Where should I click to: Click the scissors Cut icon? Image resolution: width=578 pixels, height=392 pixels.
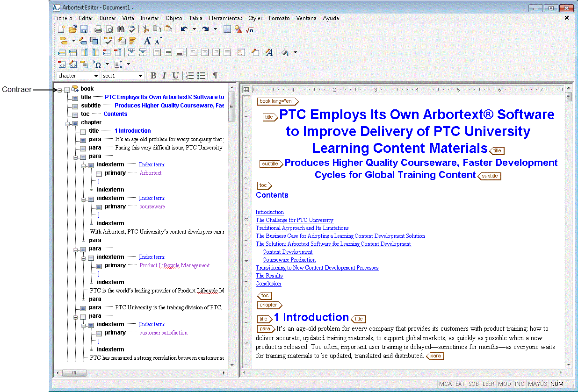click(x=146, y=29)
